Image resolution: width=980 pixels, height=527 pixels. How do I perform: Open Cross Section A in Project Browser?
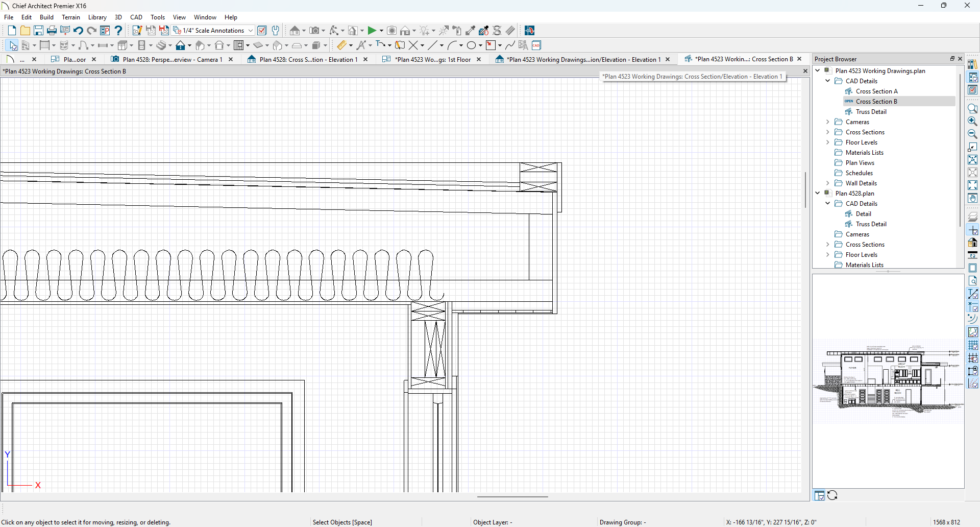pos(876,91)
